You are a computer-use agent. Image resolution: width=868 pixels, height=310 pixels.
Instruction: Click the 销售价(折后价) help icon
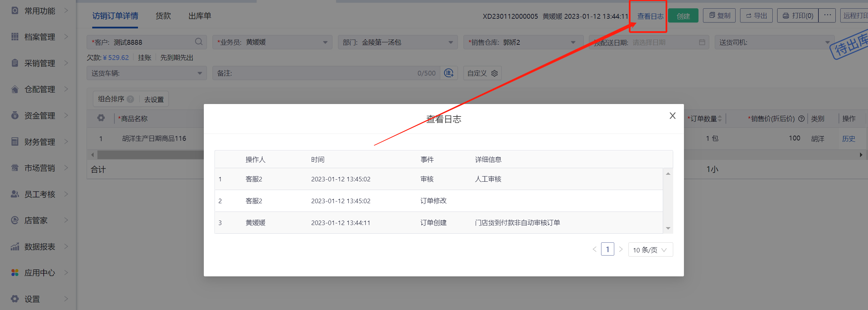click(801, 119)
